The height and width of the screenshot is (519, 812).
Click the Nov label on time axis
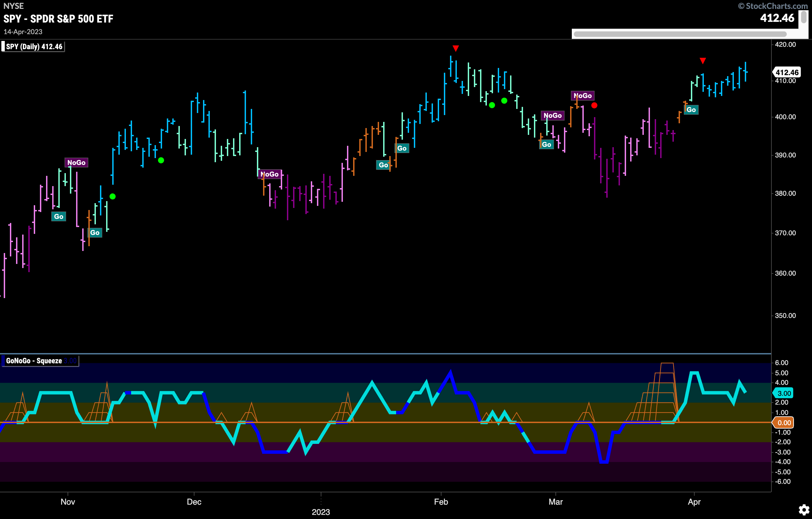click(x=68, y=502)
